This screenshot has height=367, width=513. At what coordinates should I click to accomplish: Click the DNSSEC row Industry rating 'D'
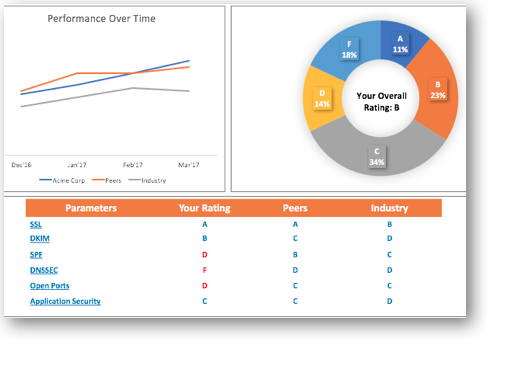pos(389,270)
